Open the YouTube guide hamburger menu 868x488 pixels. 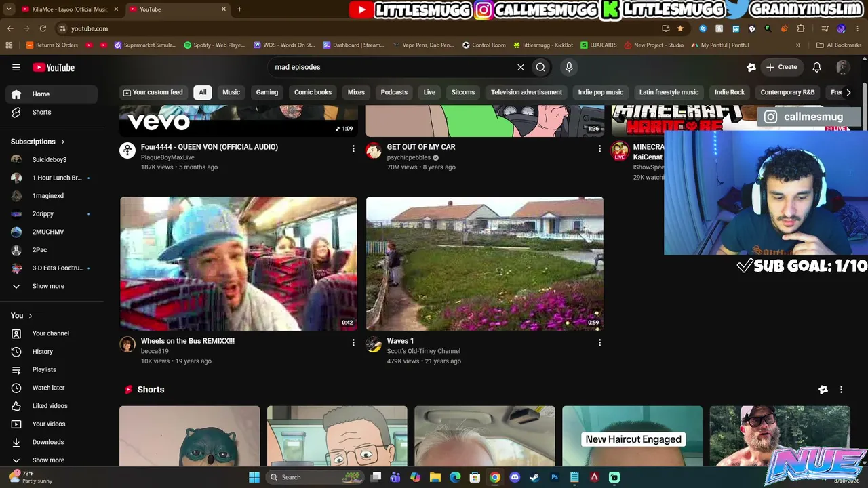coord(16,67)
